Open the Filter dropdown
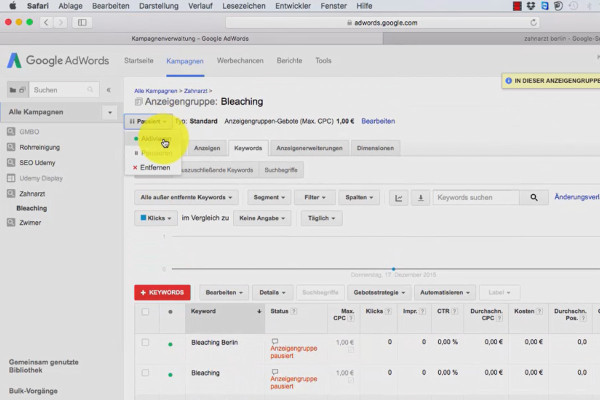This screenshot has height=400, width=600. click(315, 198)
